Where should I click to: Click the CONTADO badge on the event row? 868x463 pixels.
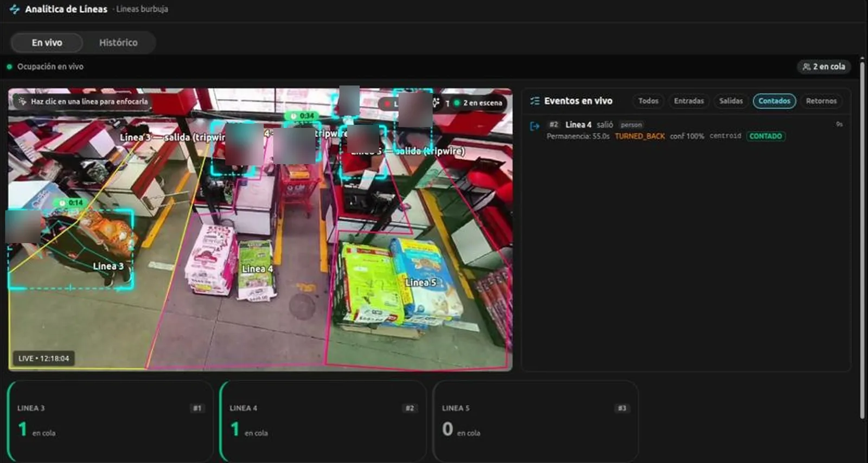765,136
